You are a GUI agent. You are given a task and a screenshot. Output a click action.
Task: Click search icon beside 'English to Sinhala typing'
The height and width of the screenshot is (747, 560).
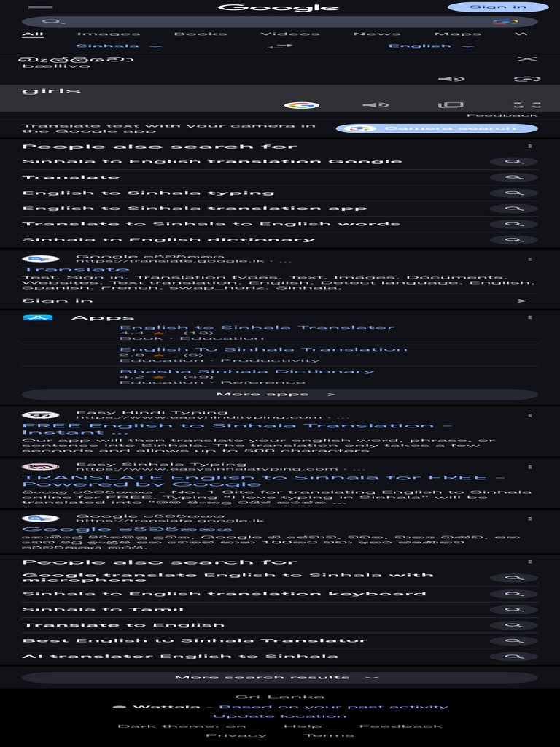pyautogui.click(x=514, y=193)
